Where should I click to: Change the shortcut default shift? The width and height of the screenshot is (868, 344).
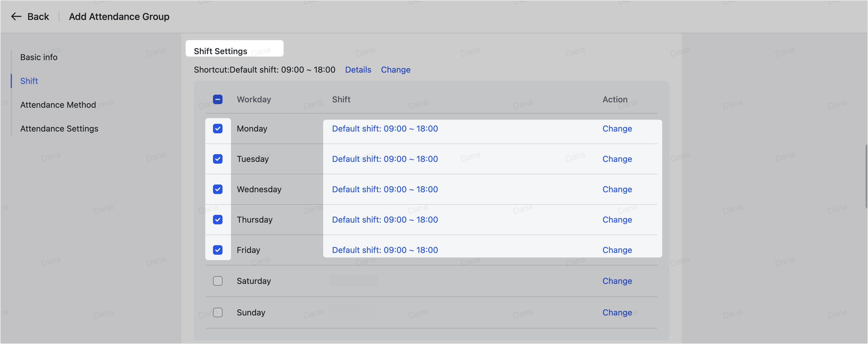pos(396,70)
